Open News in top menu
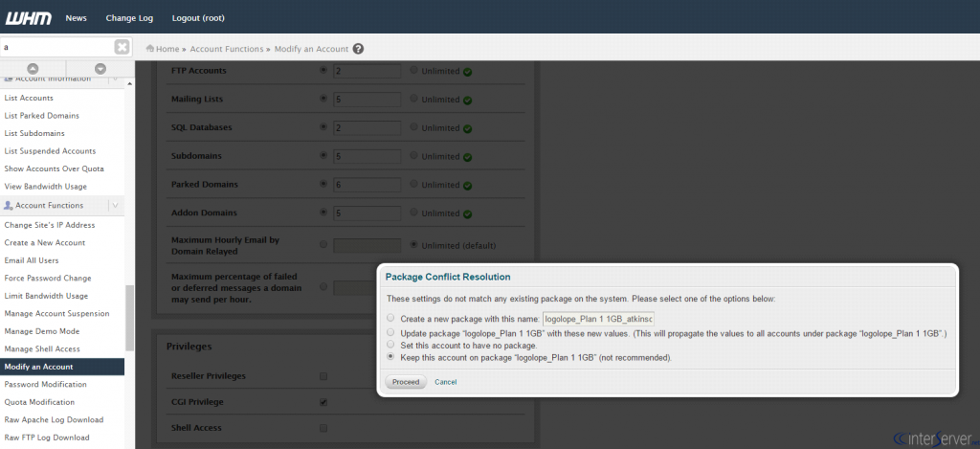This screenshot has height=449, width=980. point(77,18)
